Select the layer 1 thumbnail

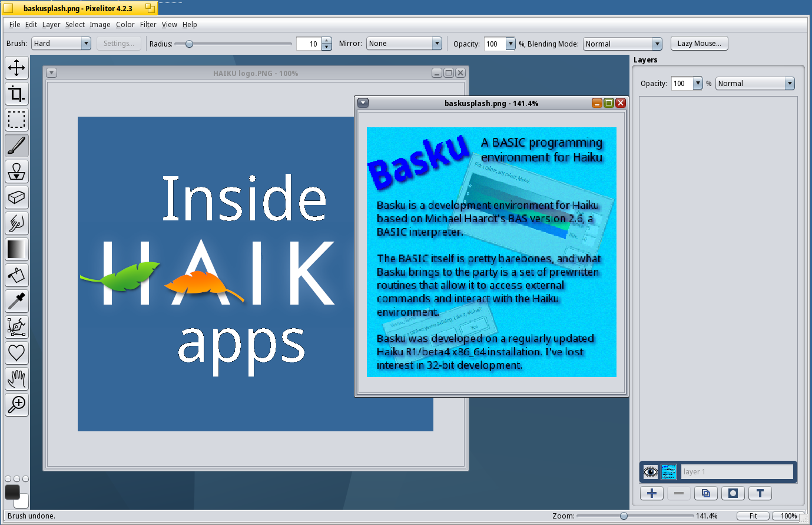click(x=669, y=472)
